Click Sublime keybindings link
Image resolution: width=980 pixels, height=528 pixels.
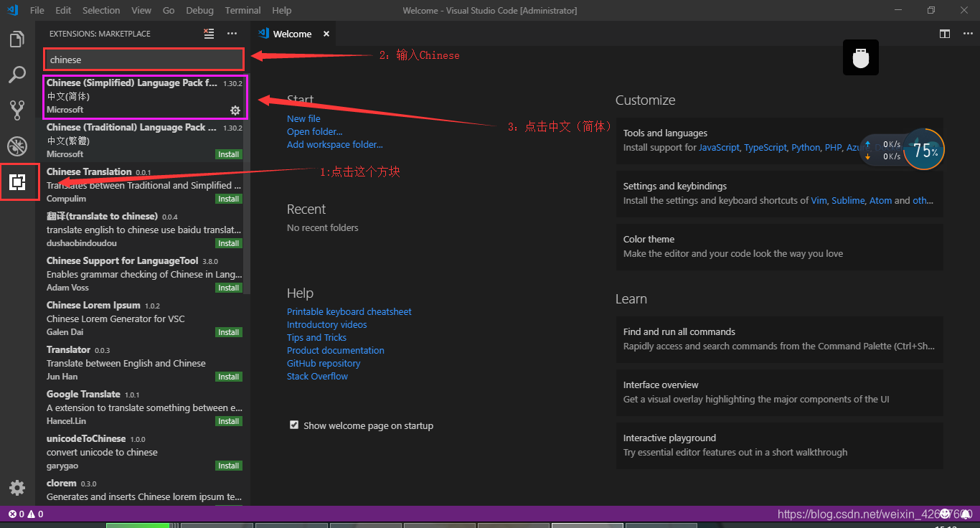(848, 200)
